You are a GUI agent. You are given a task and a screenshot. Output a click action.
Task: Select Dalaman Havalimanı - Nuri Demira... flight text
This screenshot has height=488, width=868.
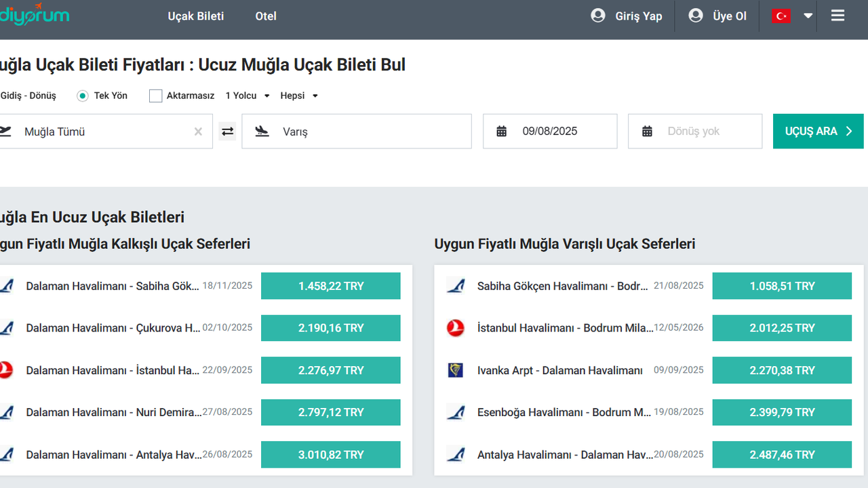114,412
